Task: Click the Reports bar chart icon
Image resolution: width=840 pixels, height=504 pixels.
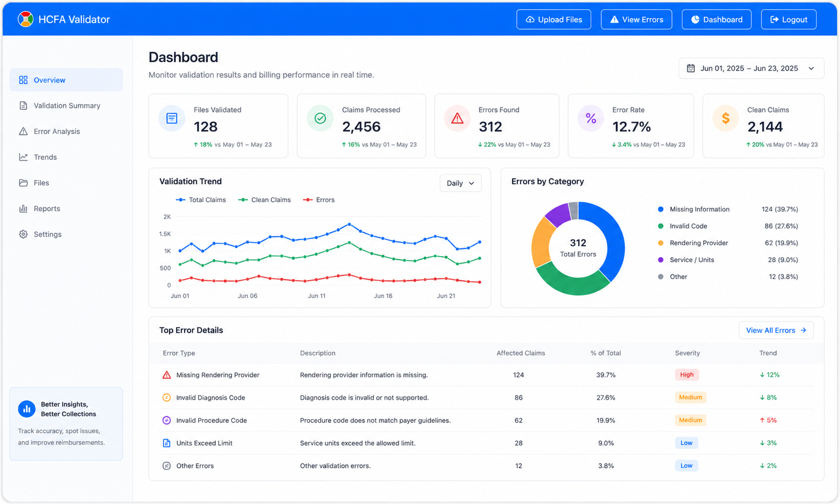Action: tap(23, 208)
